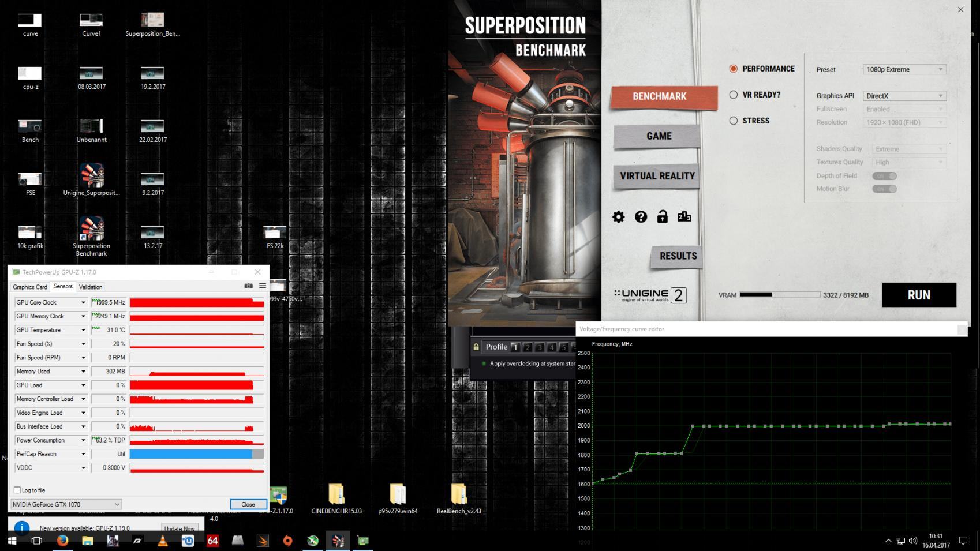Image resolution: width=980 pixels, height=551 pixels.
Task: Enable Log to file checkbox in GPU-Z
Action: click(17, 490)
